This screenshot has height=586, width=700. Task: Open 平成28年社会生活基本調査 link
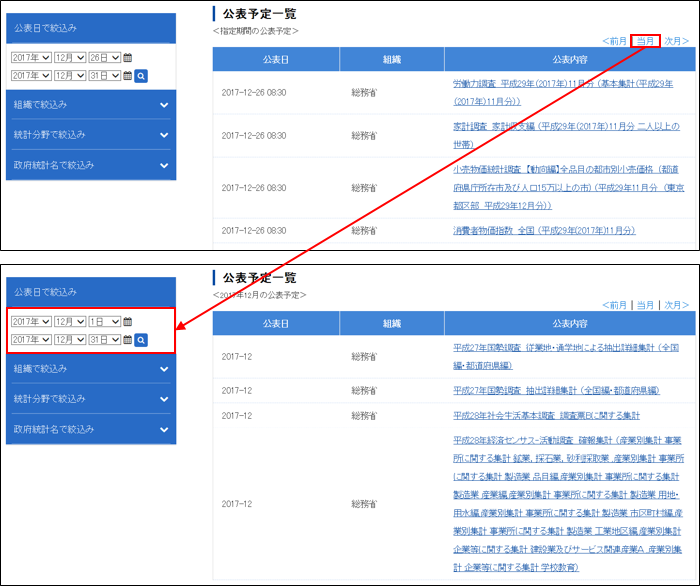(x=546, y=415)
